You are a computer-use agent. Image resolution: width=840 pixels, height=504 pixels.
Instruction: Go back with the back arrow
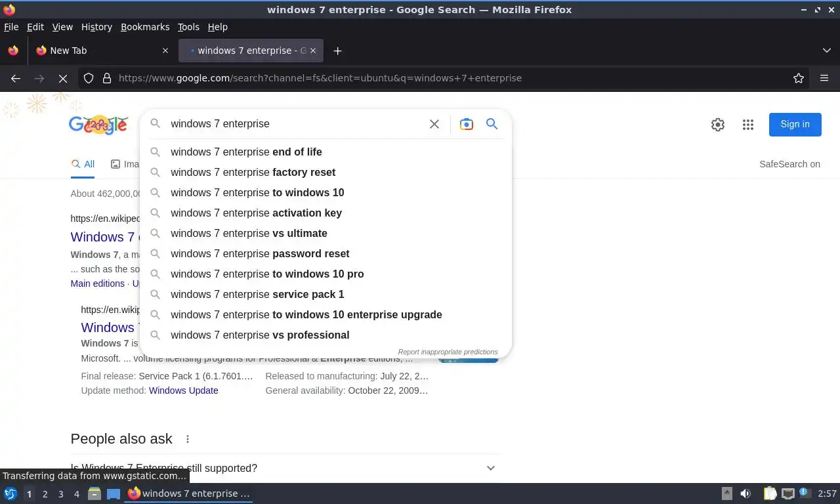coord(16,78)
